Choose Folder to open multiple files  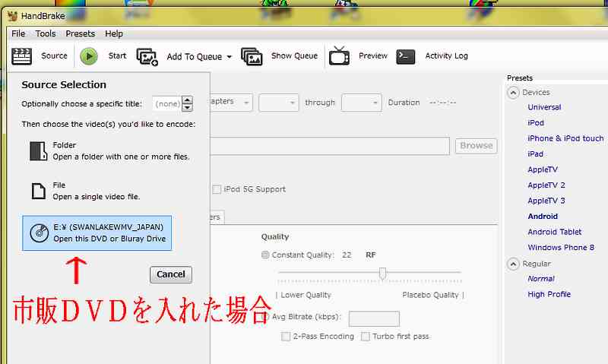click(110, 150)
